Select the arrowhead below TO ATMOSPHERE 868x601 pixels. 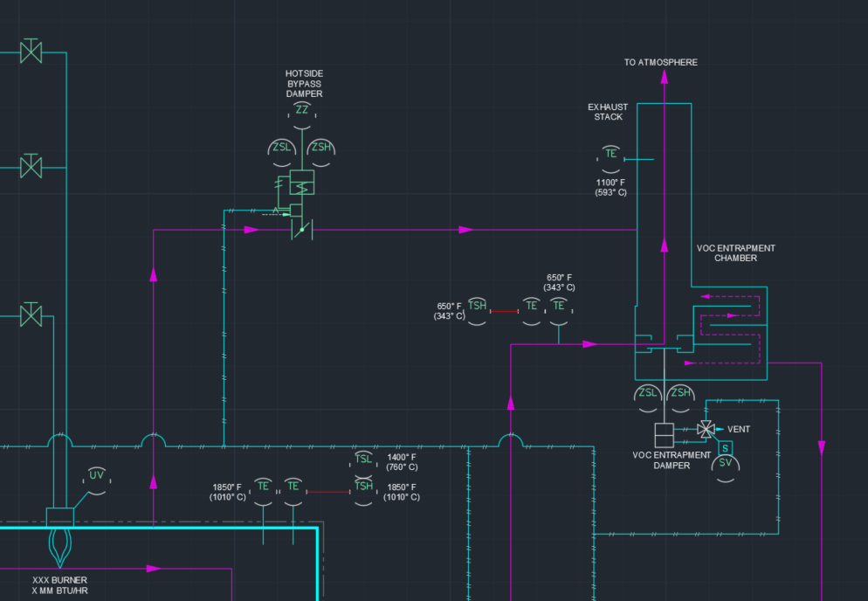665,77
